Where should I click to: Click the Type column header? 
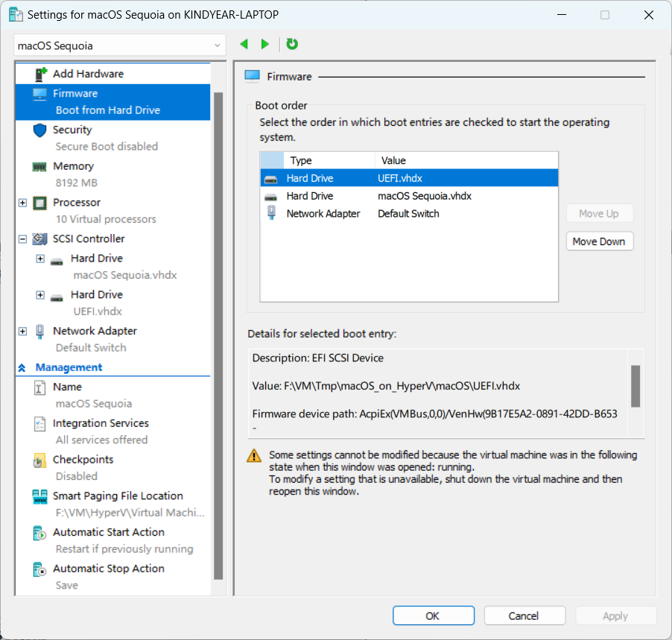click(329, 160)
